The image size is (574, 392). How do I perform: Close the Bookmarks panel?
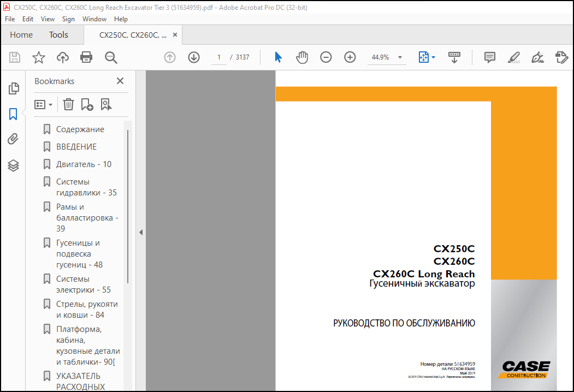click(120, 81)
